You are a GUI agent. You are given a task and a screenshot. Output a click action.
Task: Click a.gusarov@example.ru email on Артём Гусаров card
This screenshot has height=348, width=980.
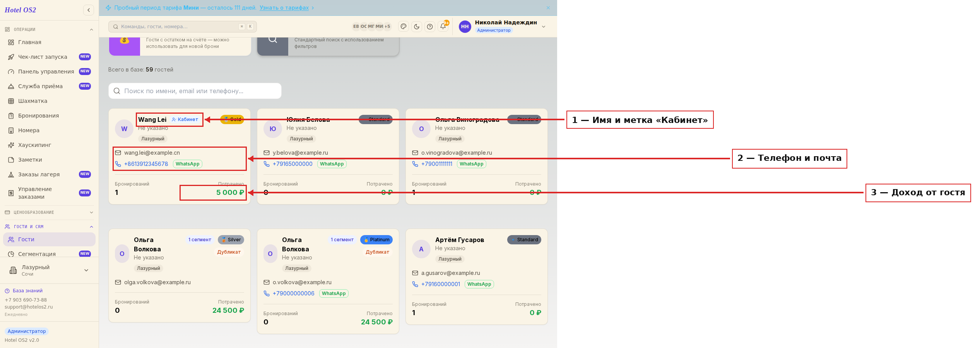point(451,273)
